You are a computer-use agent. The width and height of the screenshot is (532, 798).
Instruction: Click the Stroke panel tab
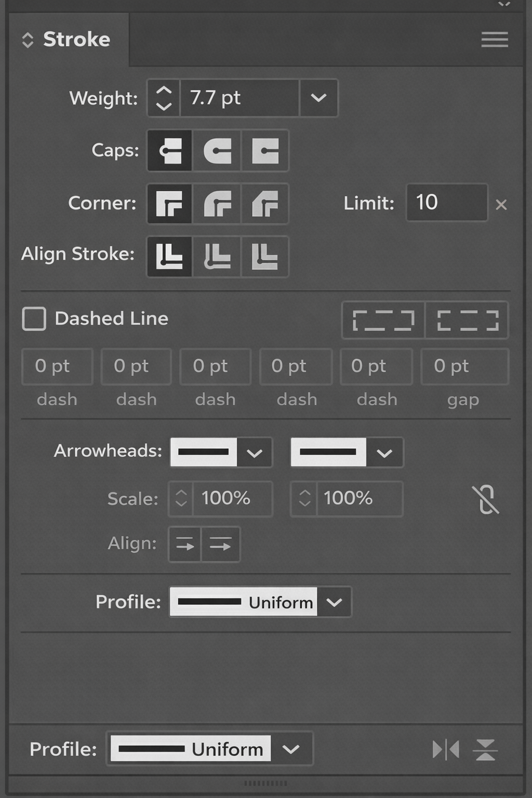pos(76,39)
